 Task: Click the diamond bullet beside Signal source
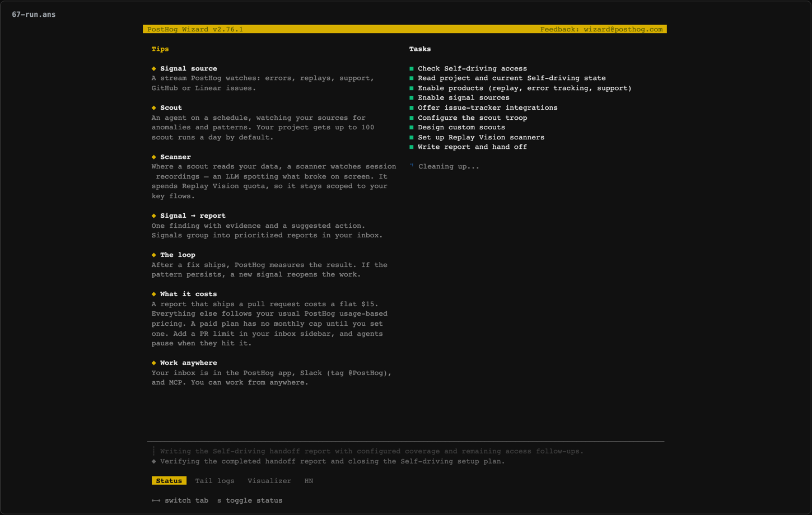[154, 68]
